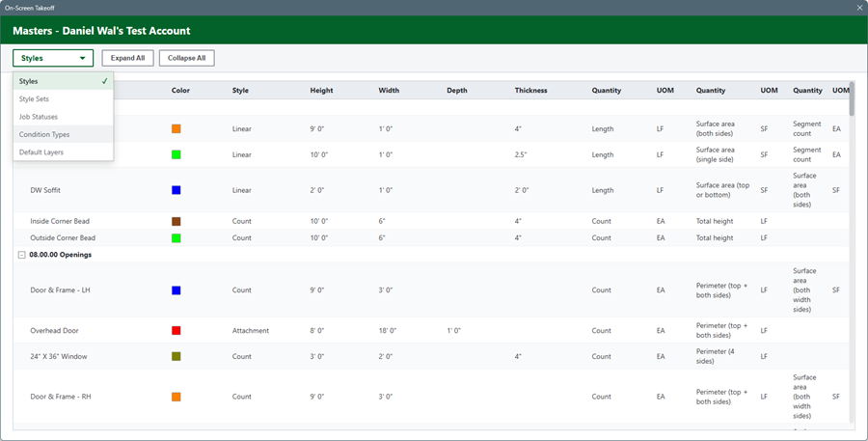
Task: Click the blue swatch for Door & Frame - LH
Action: point(176,289)
